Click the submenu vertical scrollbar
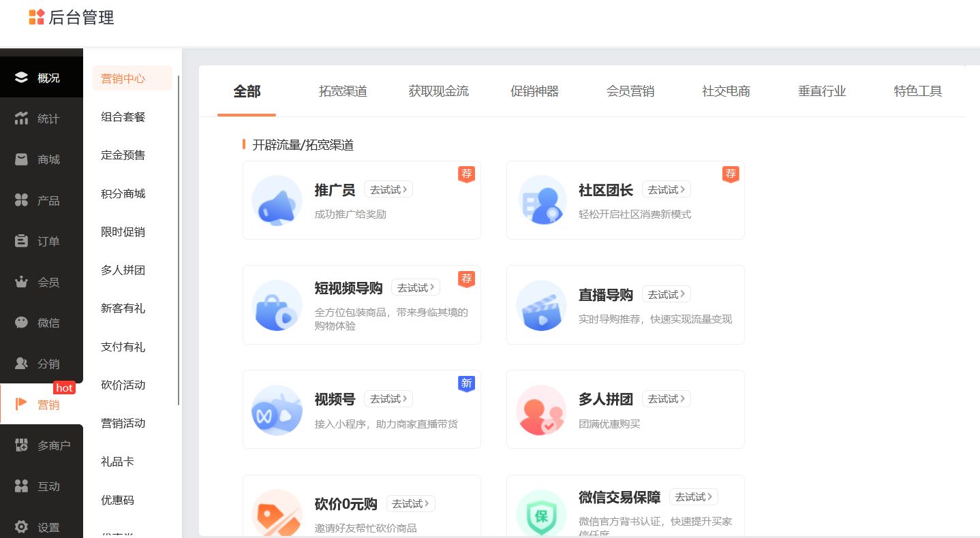The height and width of the screenshot is (538, 980). click(179, 240)
